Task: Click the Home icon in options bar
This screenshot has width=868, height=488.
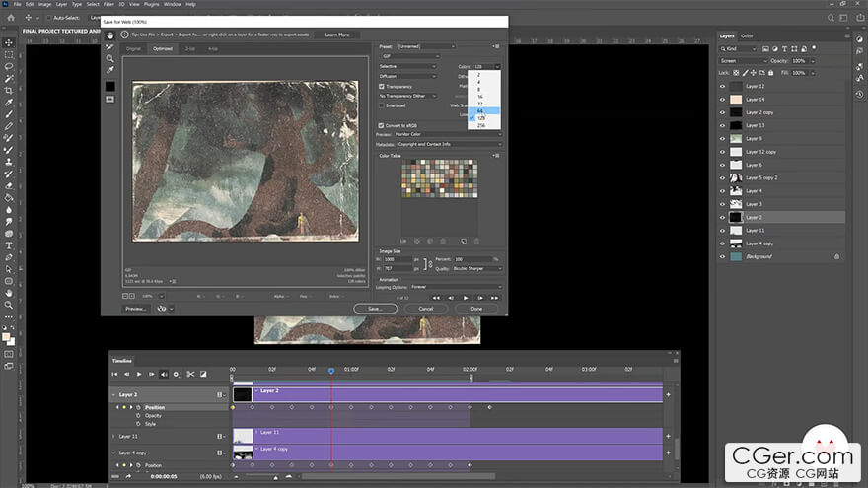Action: click(11, 18)
